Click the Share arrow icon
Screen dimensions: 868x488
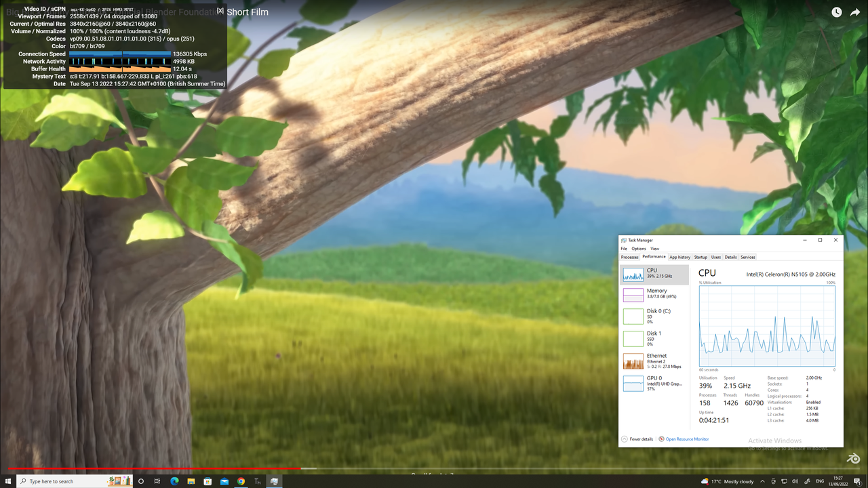pos(855,12)
